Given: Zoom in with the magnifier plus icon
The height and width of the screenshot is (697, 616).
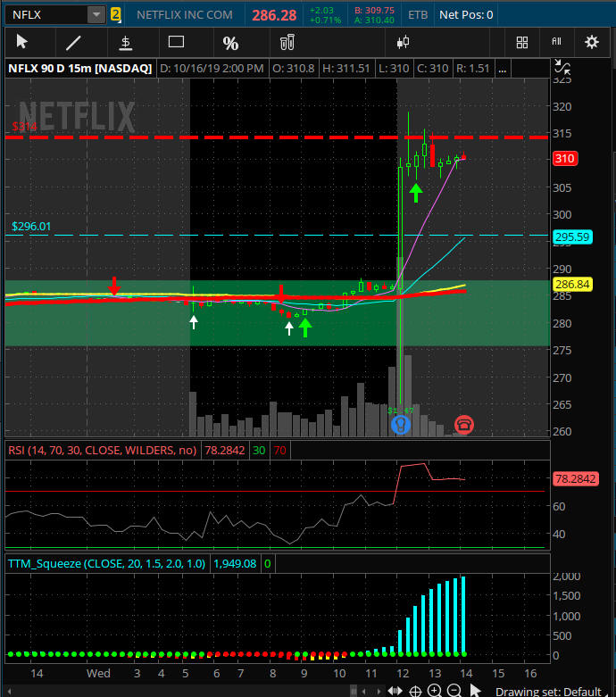Looking at the screenshot, I should [434, 690].
